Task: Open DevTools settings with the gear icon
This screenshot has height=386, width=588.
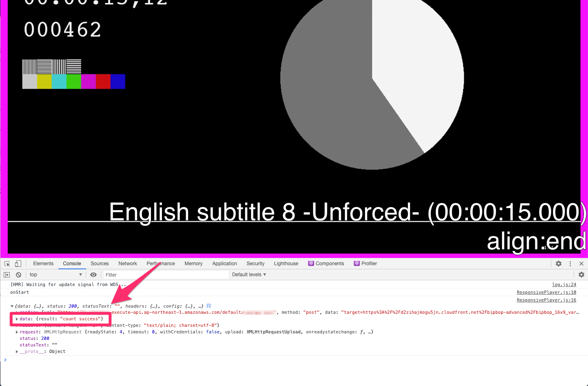Action: (x=558, y=264)
